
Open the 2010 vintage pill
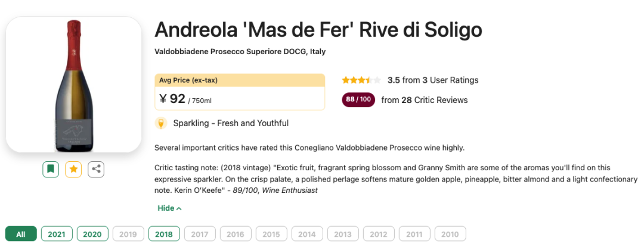tap(450, 234)
